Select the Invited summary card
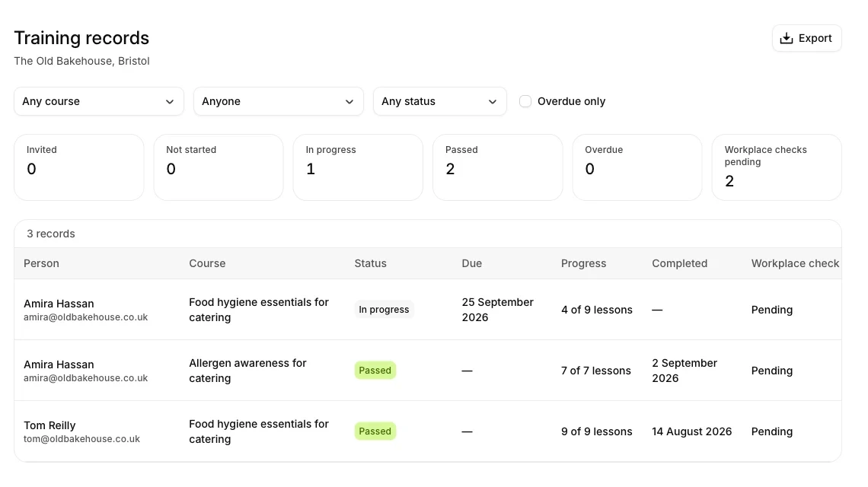This screenshot has height=487, width=868. (79, 167)
